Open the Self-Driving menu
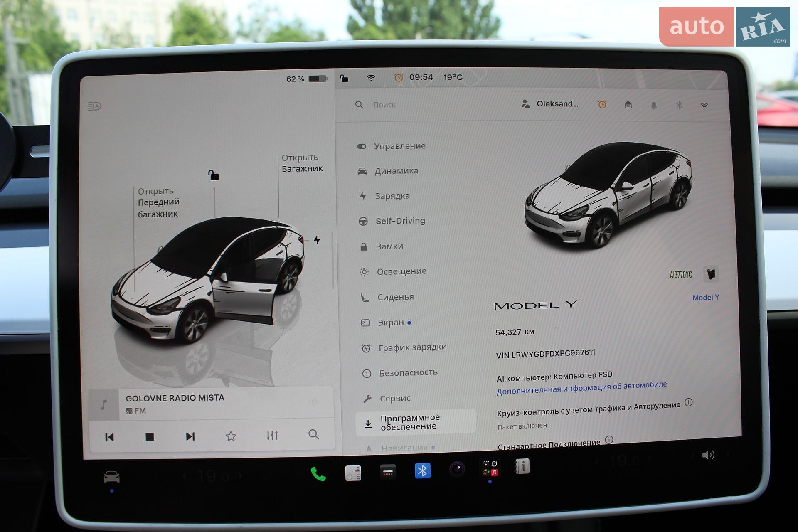 pyautogui.click(x=392, y=221)
